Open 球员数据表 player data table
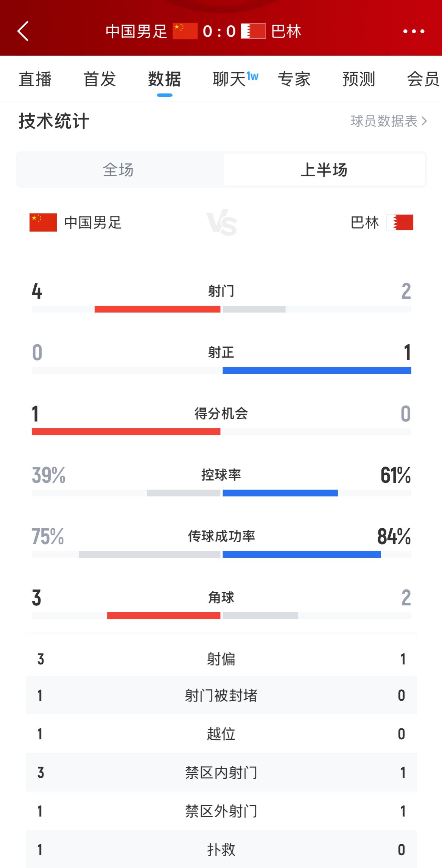 [x=384, y=121]
